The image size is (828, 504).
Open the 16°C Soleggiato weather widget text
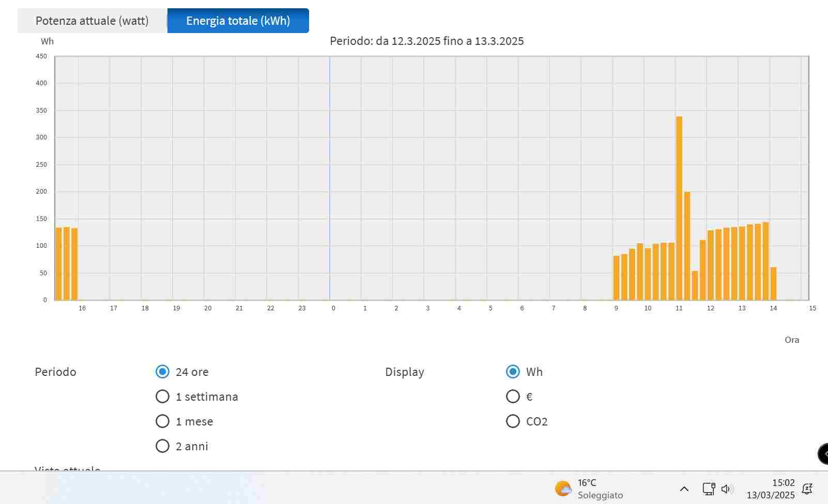click(x=600, y=489)
